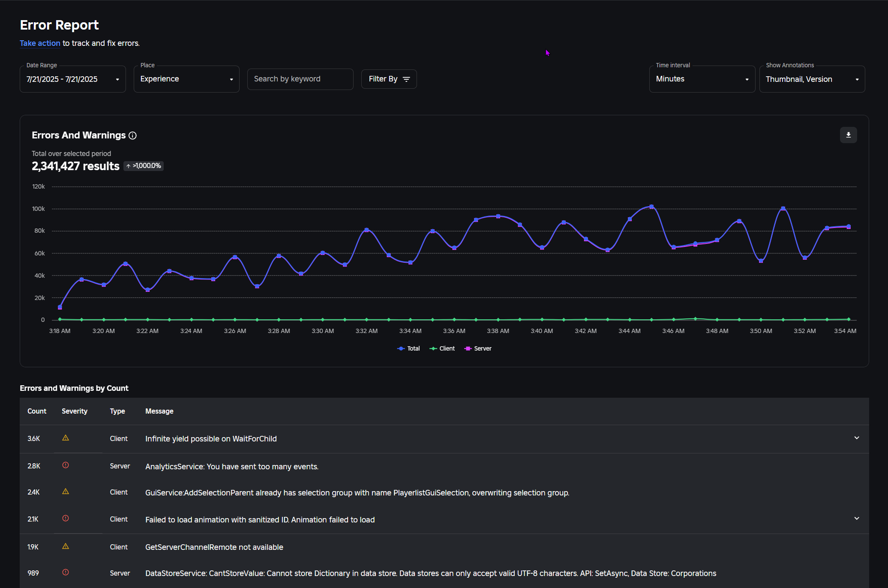Toggle Server series in chart legend
Viewport: 888px width, 588px height.
(x=478, y=348)
